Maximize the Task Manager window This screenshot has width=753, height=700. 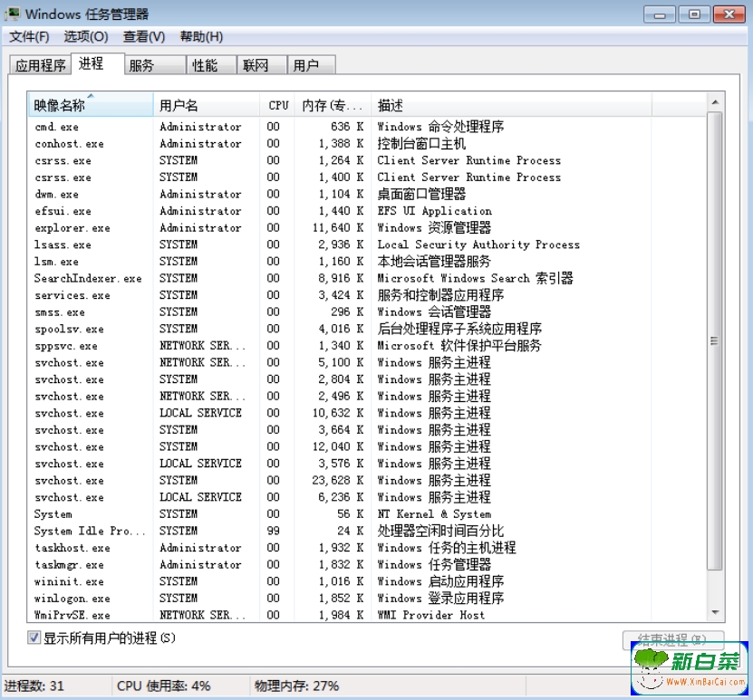tap(694, 14)
